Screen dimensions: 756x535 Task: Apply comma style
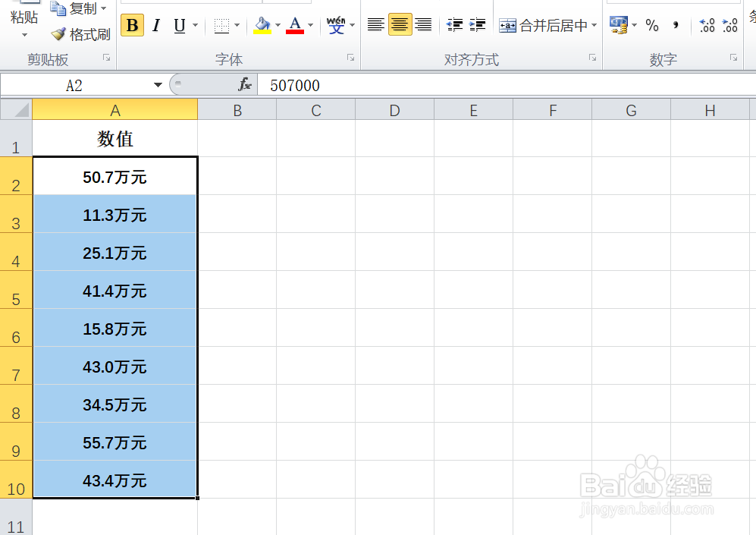point(676,25)
